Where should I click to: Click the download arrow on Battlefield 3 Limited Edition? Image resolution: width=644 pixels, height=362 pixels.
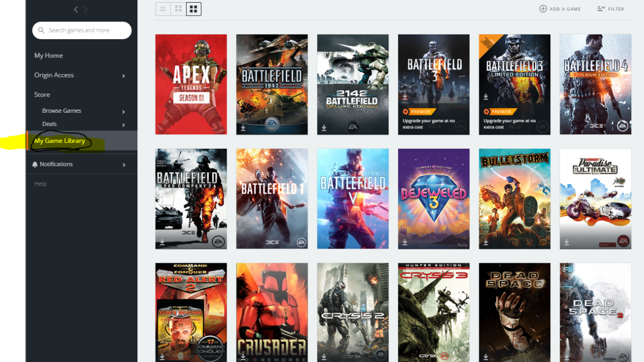point(486,97)
